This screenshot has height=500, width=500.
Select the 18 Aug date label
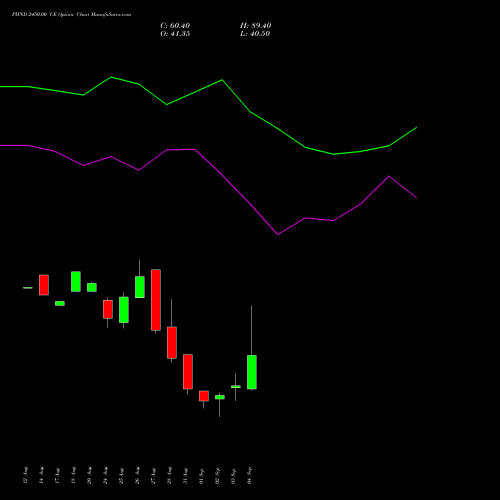pos(73,475)
